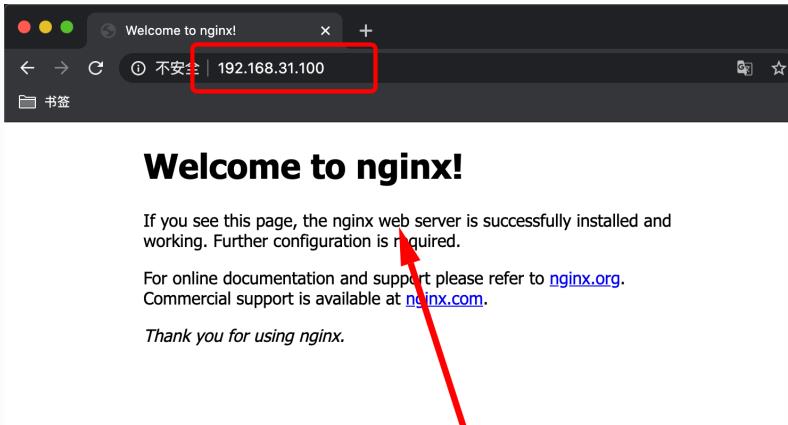Viewport: 788px width, 425px height.
Task: Open a new tab with the plus button
Action: pos(365,30)
